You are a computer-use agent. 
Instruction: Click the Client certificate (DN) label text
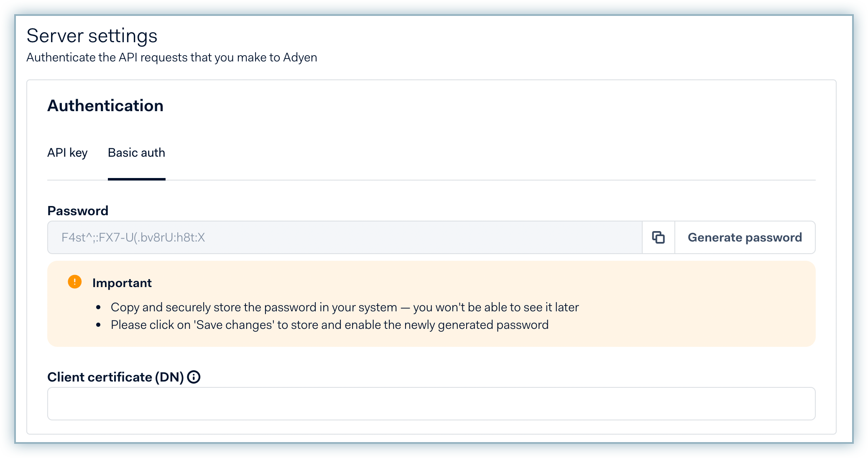tap(115, 377)
